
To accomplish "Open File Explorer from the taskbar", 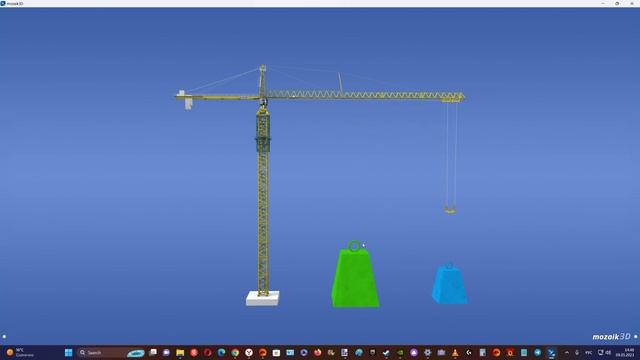I will (180, 353).
